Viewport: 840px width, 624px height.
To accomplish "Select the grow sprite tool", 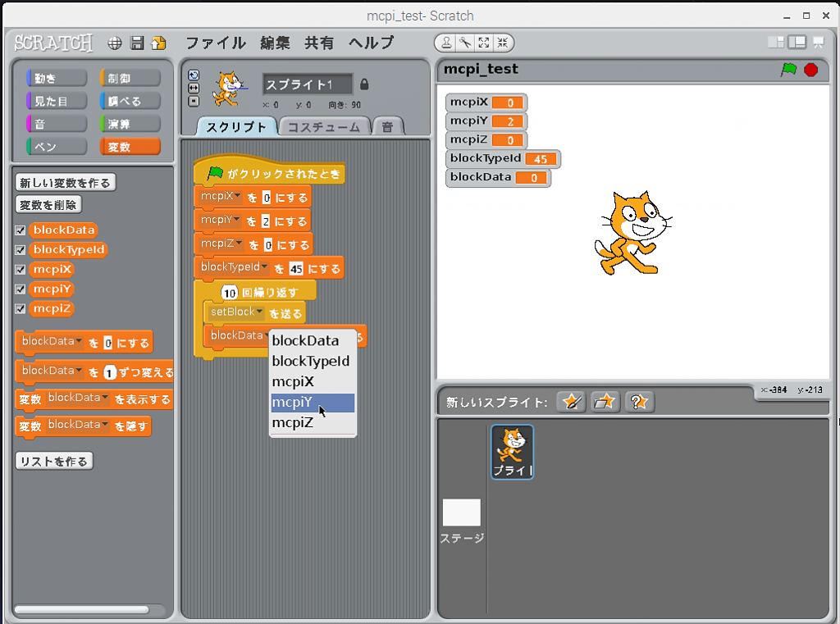I will point(484,43).
